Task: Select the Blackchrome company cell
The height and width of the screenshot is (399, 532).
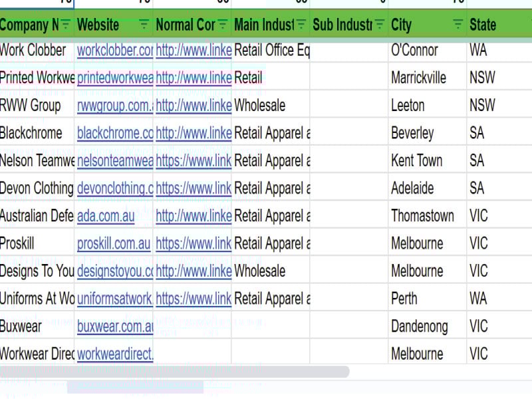Action: tap(37, 132)
